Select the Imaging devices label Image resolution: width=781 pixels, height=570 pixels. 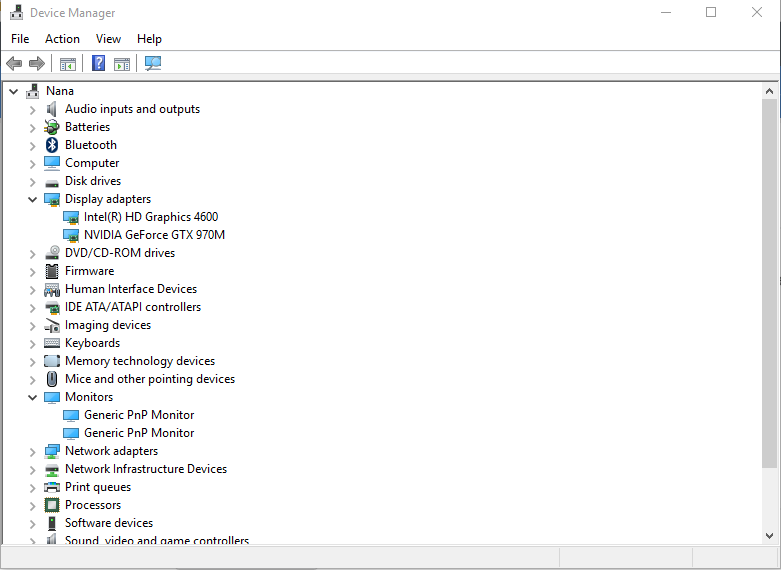point(108,325)
